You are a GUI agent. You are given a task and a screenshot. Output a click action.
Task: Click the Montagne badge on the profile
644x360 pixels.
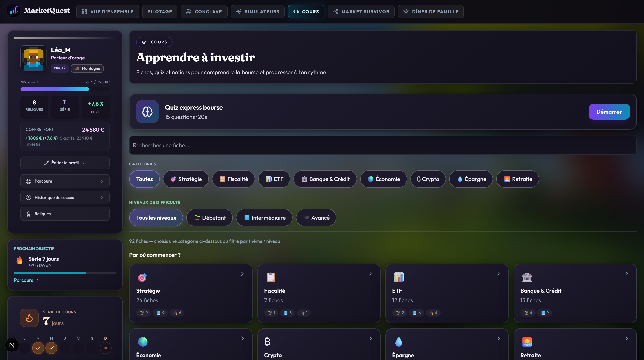[87, 68]
